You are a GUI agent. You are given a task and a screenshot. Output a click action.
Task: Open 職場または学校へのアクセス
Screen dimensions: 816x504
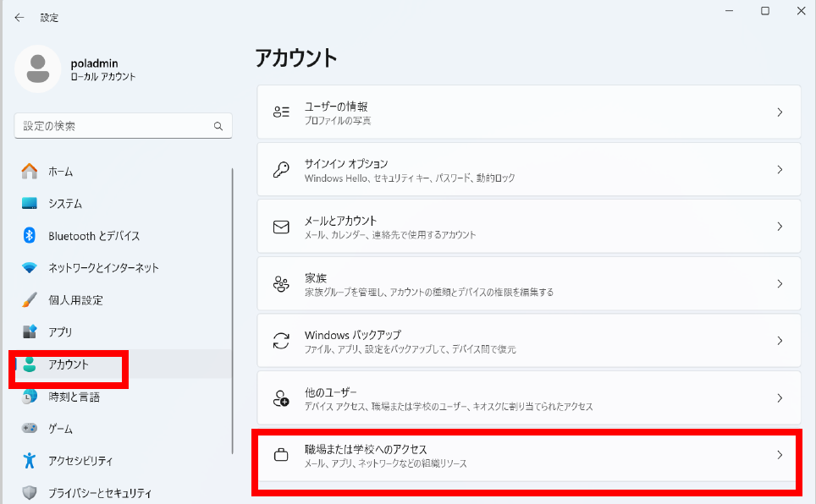(x=529, y=455)
